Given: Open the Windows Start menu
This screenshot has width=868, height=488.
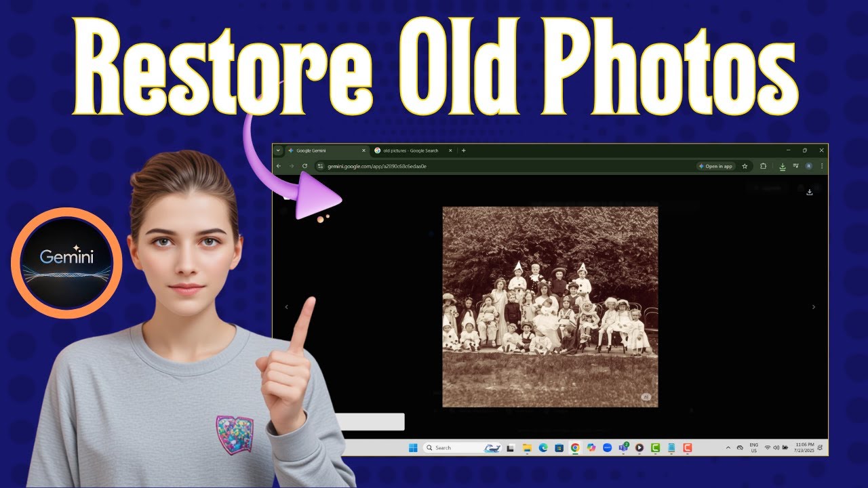Looking at the screenshot, I should tap(413, 447).
